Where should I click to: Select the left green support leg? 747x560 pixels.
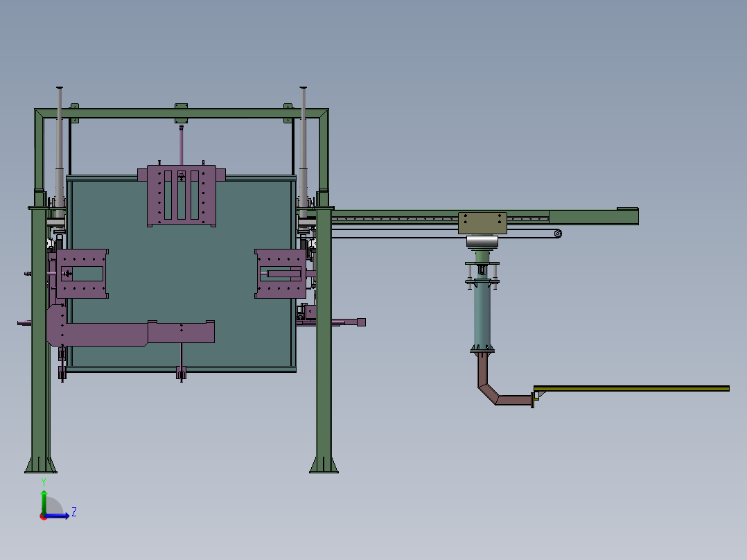pyautogui.click(x=39, y=347)
